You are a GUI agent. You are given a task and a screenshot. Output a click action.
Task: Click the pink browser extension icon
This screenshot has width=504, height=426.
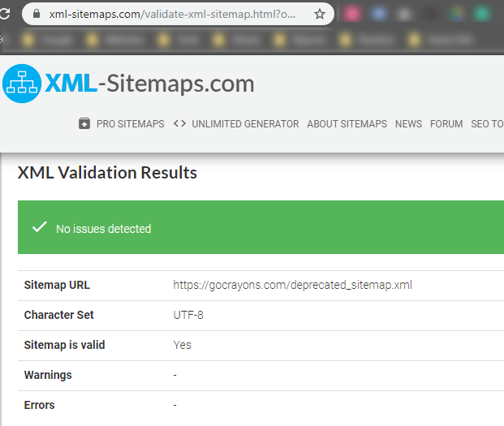coord(352,14)
